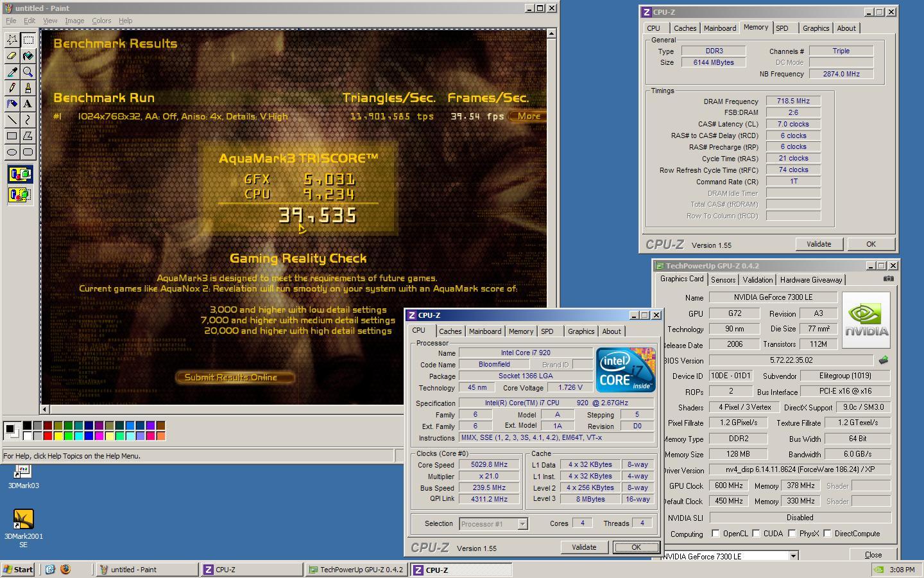Image resolution: width=924 pixels, height=578 pixels.
Task: Open Mainboard tab in front CPU-Z window
Action: click(485, 331)
